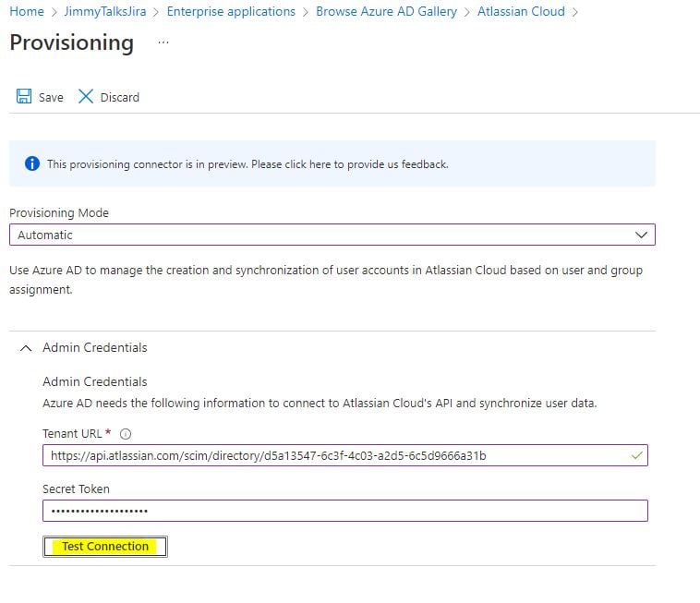Click the 'Use Azure AD to manage' description text

(x=326, y=280)
